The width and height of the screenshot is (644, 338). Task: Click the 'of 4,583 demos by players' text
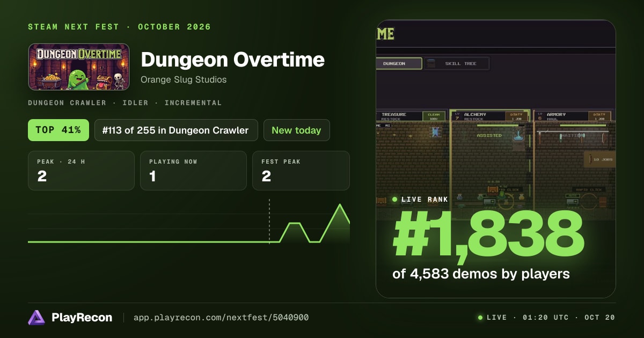[481, 274]
